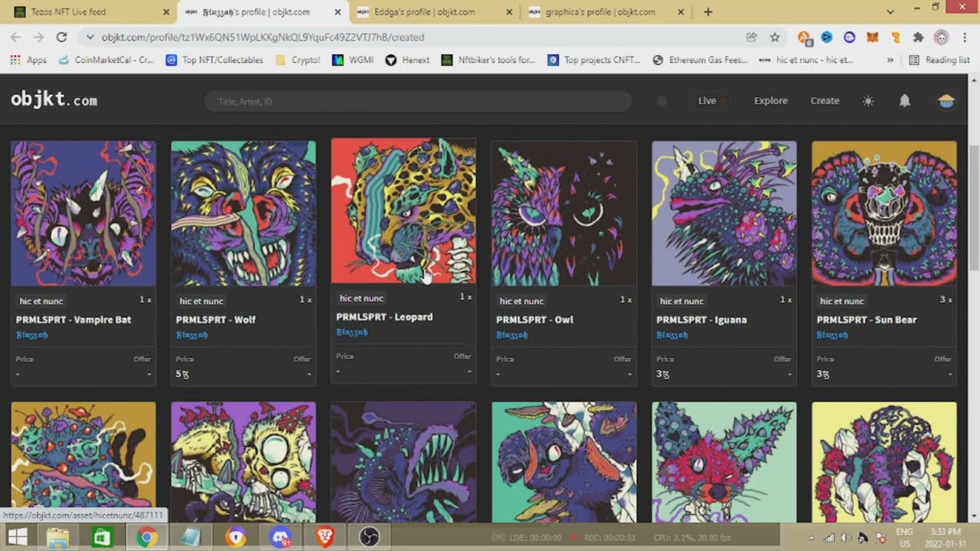Viewport: 980px width, 551px height.
Task: Click hic et nunc tag on Sun Bear card
Action: 842,301
